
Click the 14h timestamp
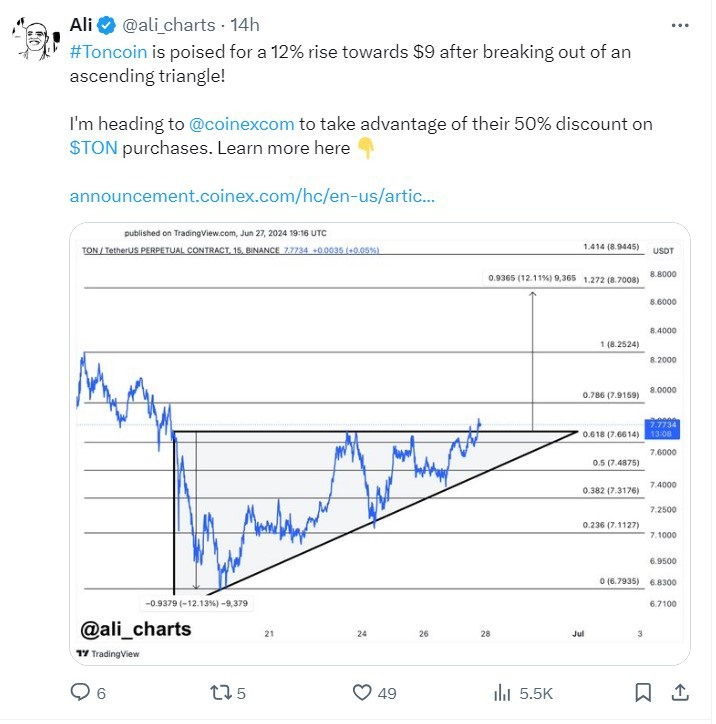coord(245,25)
